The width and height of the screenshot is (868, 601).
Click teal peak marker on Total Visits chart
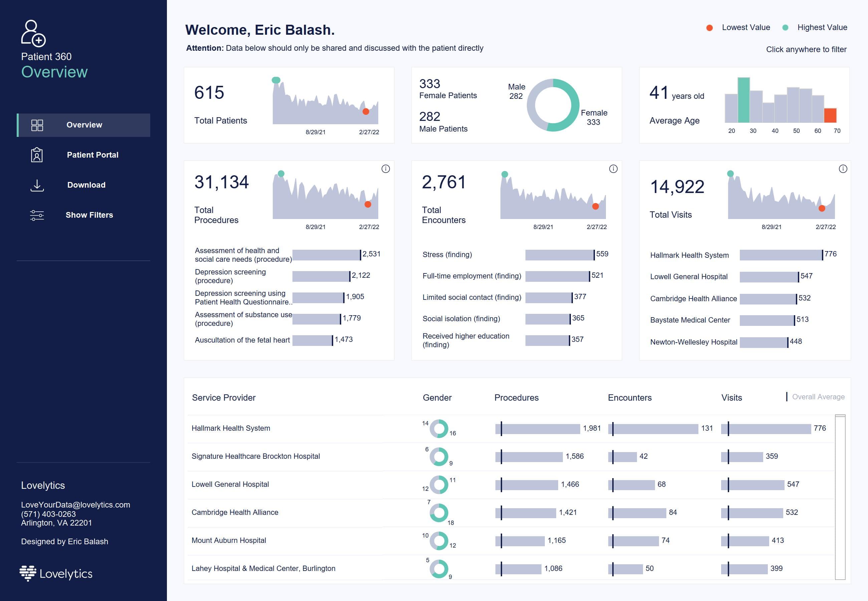point(730,174)
